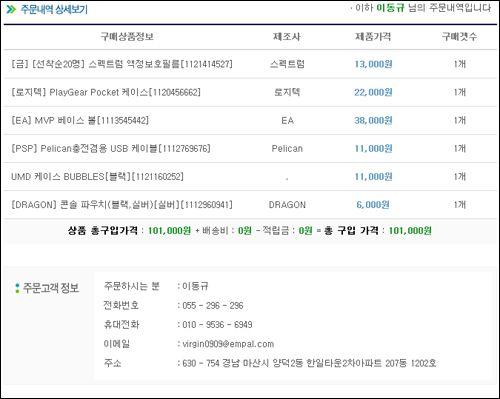Click manufacturer cell DRAGON

(x=287, y=205)
